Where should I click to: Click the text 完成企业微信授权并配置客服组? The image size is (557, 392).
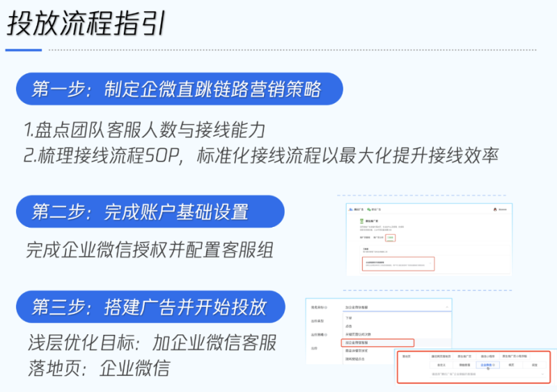click(150, 250)
